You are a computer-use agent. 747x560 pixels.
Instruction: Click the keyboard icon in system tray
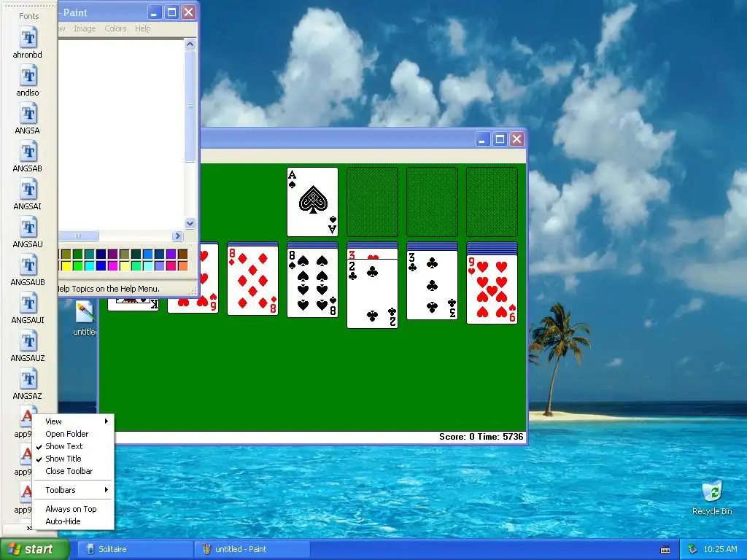click(665, 550)
